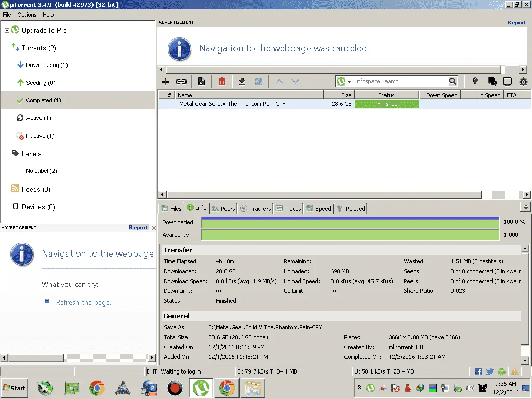532x399 pixels.
Task: Remove torrent with red trash icon
Action: (x=222, y=82)
